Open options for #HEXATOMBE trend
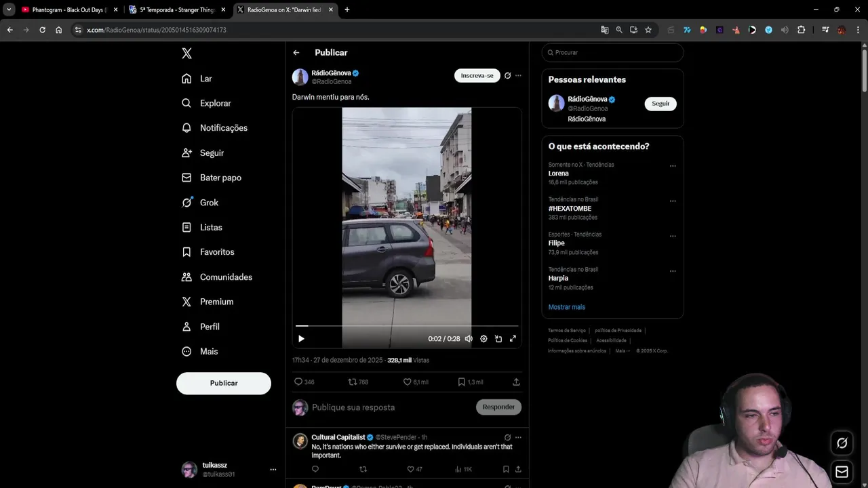 pos(673,201)
